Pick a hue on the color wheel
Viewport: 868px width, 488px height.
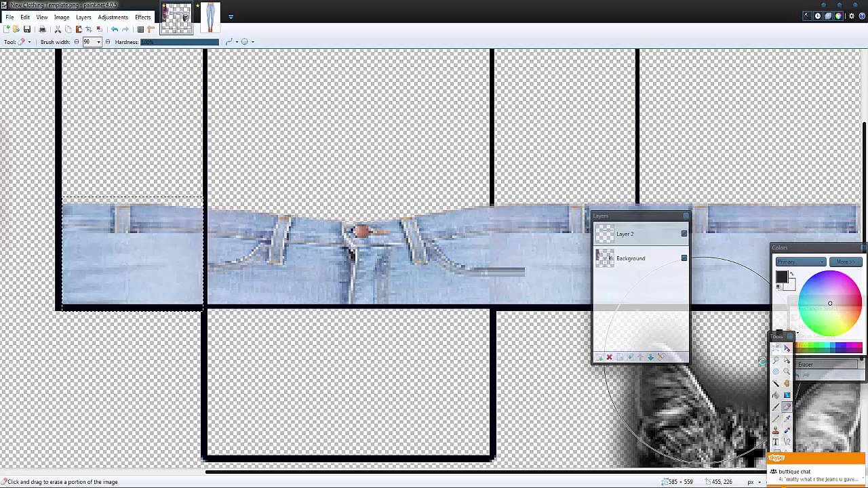point(830,304)
